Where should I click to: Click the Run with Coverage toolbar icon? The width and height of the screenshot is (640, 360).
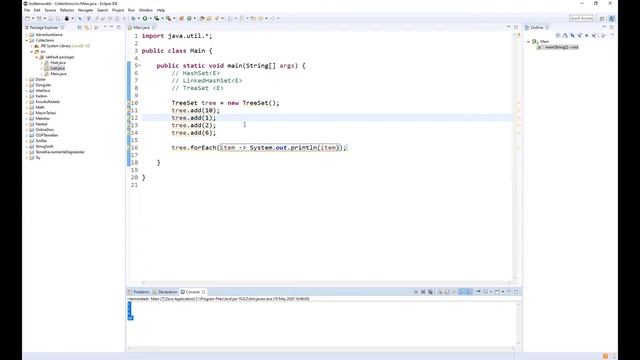coord(157,18)
